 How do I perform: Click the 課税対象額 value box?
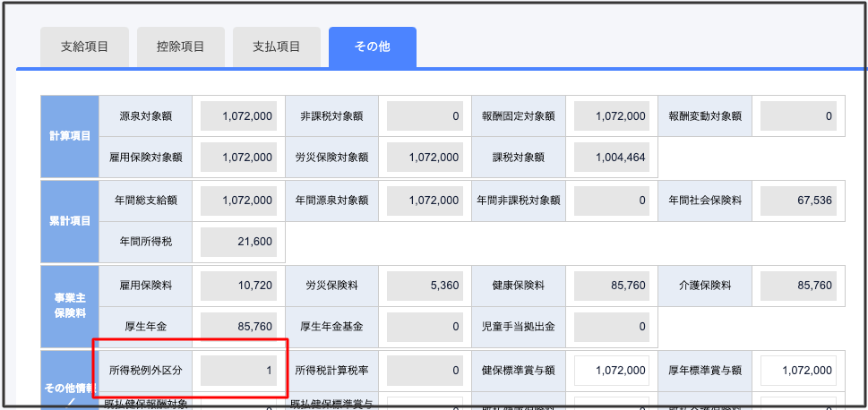click(611, 158)
